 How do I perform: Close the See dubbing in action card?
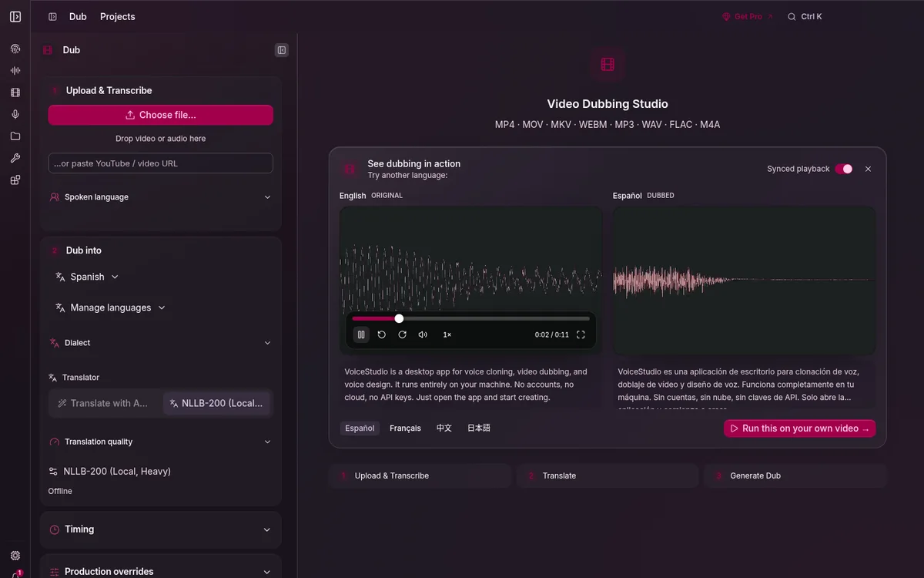click(868, 169)
